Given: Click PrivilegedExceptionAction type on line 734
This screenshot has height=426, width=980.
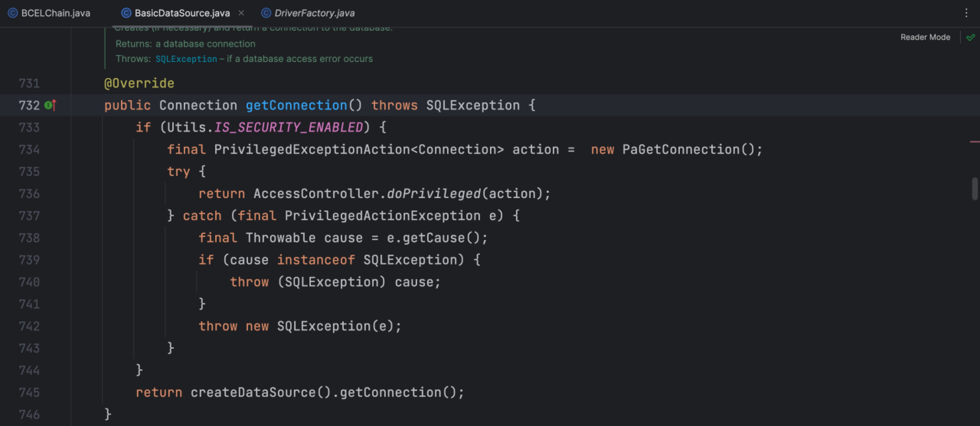Looking at the screenshot, I should [x=312, y=149].
